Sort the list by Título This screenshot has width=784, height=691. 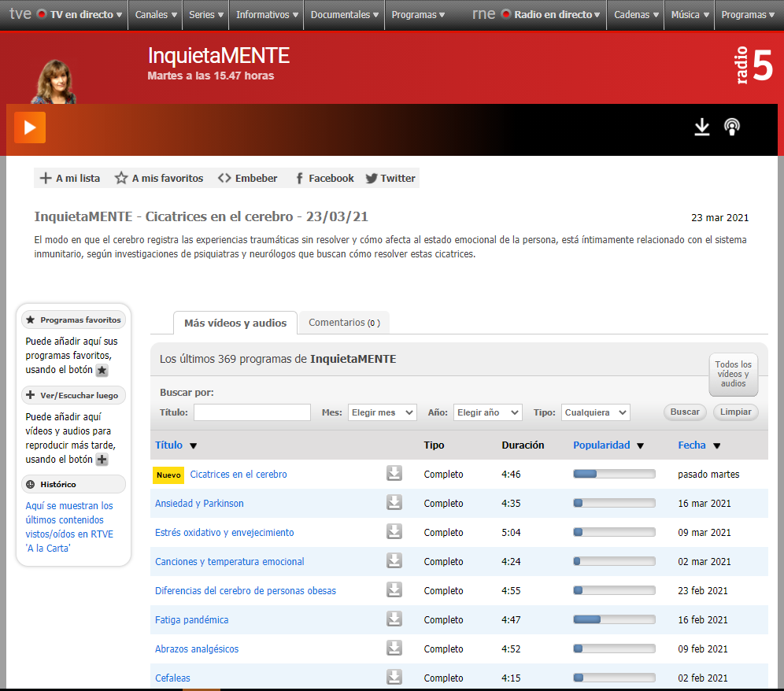click(176, 445)
